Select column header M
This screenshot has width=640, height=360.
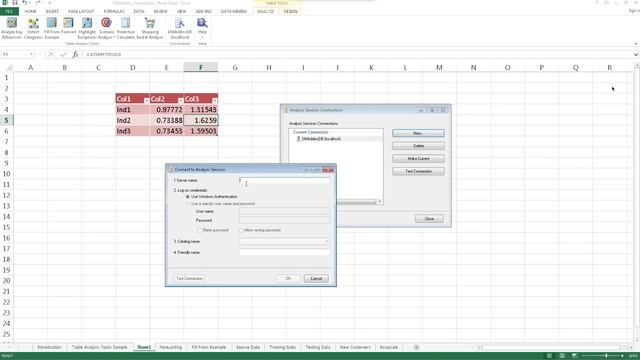tap(439, 67)
